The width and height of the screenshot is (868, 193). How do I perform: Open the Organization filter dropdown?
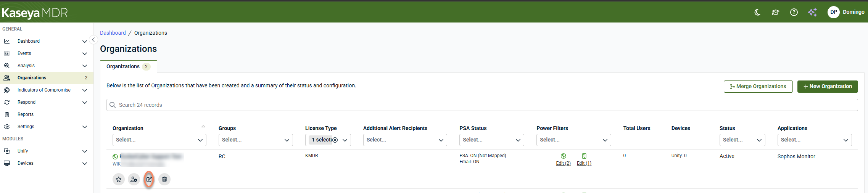coord(159,140)
